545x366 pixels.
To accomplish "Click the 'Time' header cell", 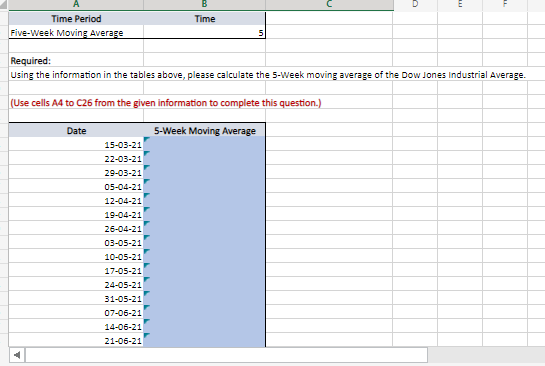I will [204, 18].
